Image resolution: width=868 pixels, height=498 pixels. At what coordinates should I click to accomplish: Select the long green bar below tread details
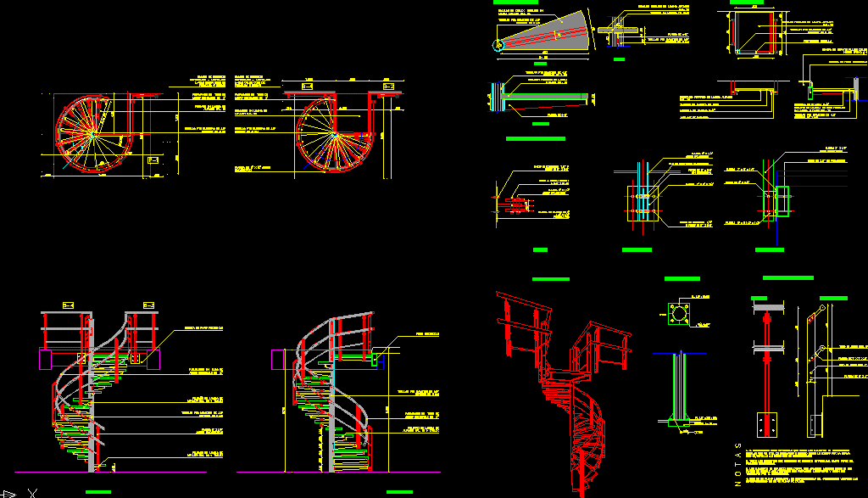tap(536, 138)
